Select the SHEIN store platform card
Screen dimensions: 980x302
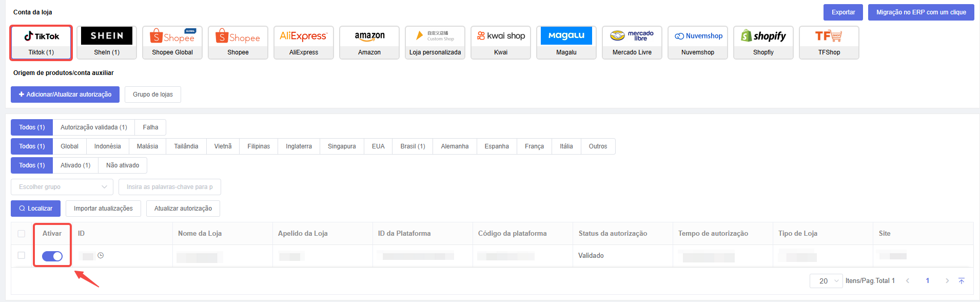coord(107,43)
